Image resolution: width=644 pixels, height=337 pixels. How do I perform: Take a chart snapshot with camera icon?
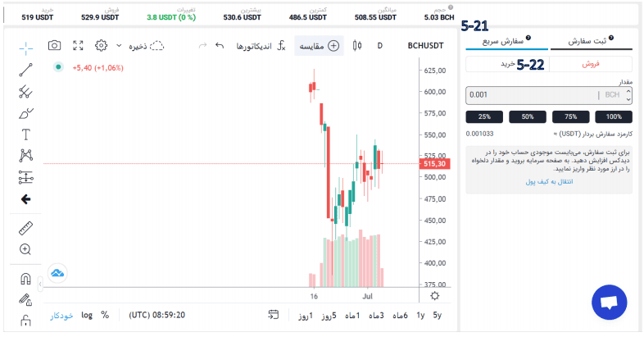pyautogui.click(x=54, y=45)
